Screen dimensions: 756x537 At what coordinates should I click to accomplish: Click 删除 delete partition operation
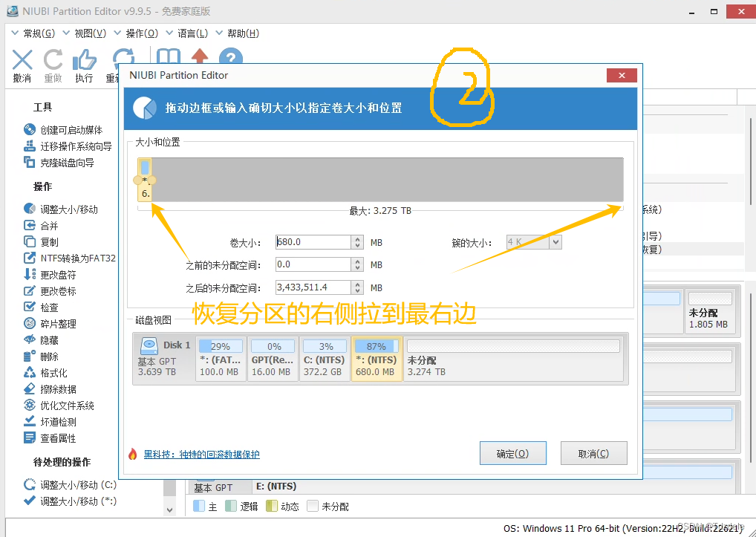tap(41, 357)
